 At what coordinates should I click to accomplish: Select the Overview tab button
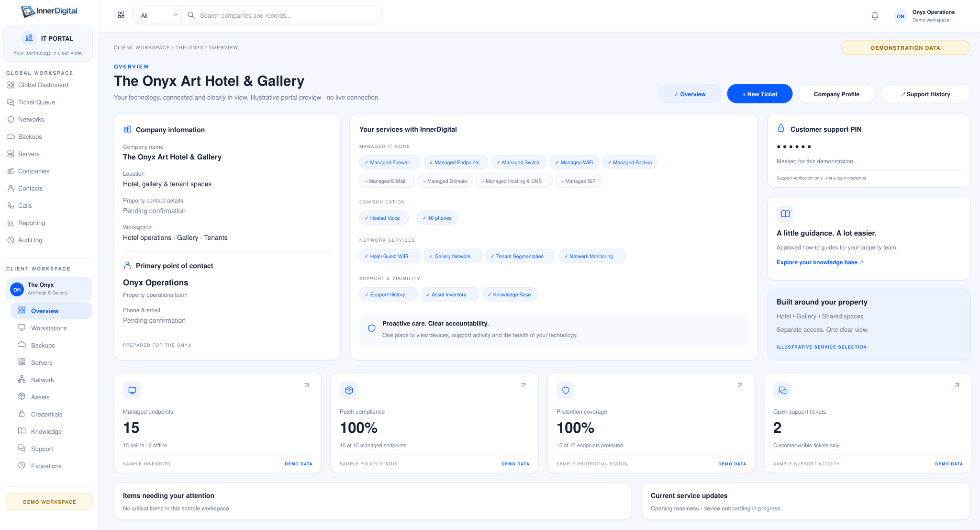(690, 94)
